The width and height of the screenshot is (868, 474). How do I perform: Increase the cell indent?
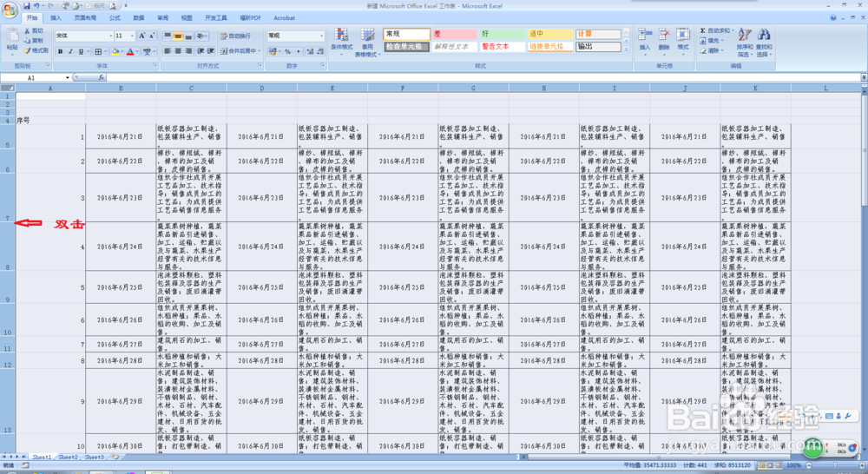[210, 51]
